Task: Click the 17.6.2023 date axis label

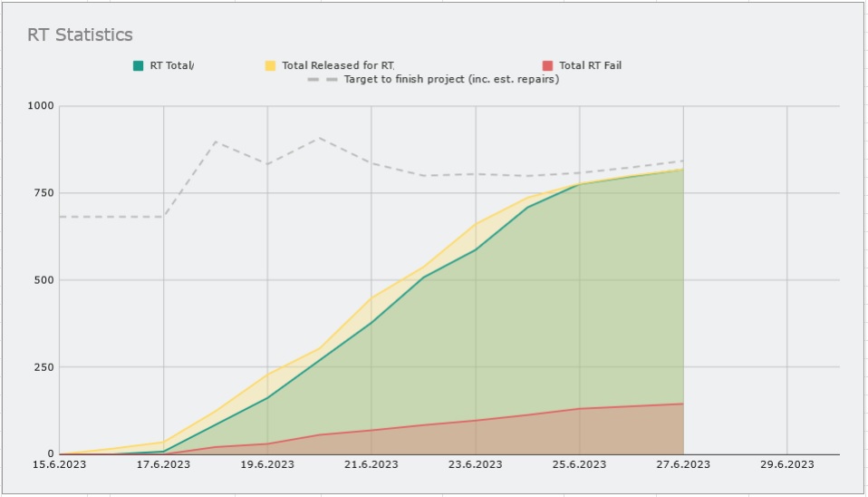Action: [163, 464]
